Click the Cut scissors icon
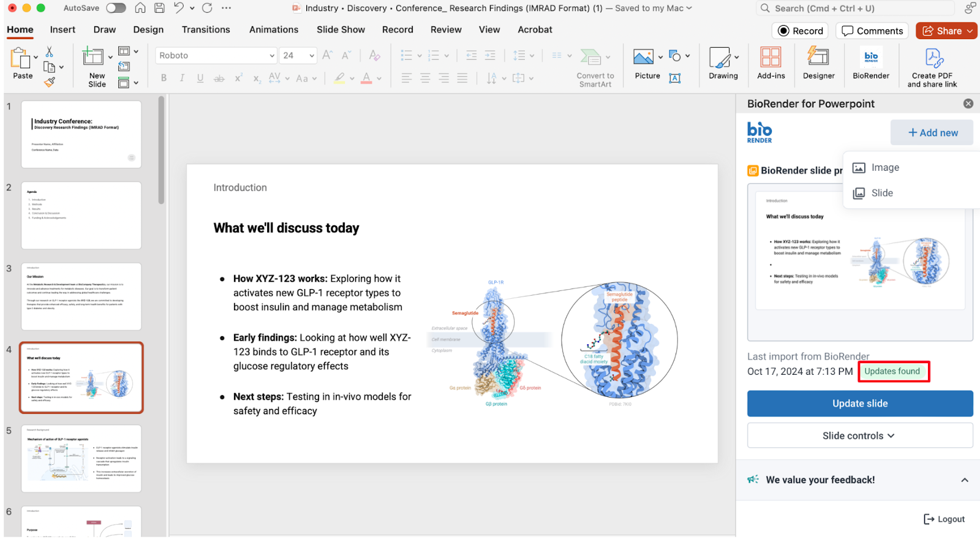Image resolution: width=980 pixels, height=539 pixels. click(50, 51)
